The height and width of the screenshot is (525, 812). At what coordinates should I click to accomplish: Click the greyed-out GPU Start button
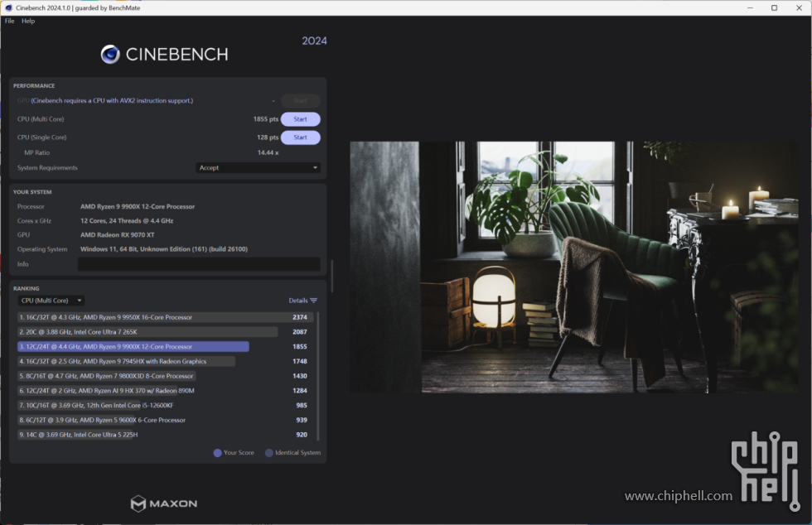[300, 100]
